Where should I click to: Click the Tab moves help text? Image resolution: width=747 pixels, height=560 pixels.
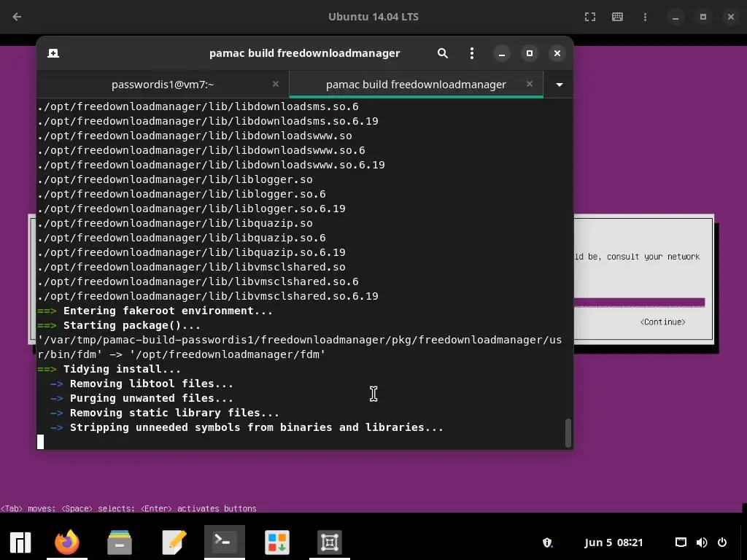[128, 508]
